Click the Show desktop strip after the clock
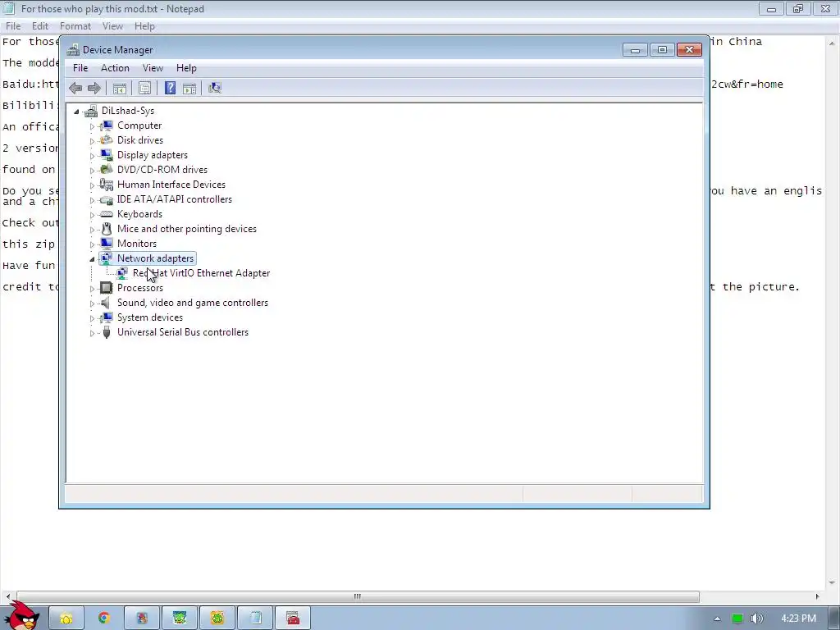 pyautogui.click(x=836, y=619)
